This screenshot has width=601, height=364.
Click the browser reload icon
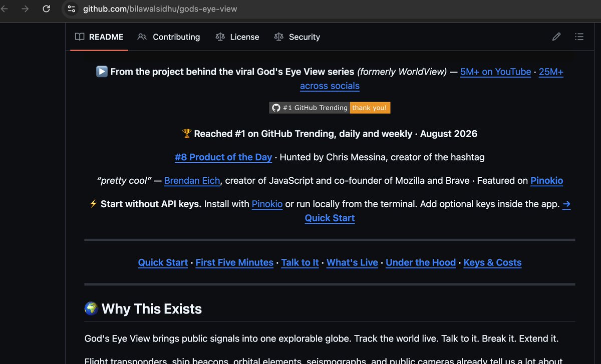point(46,9)
